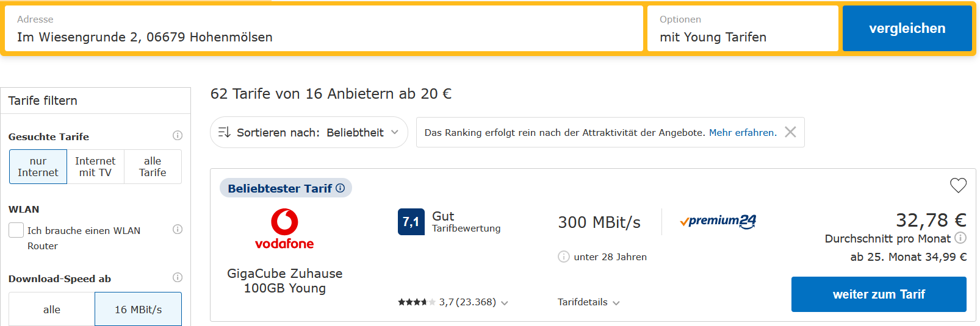
Task: Select the nur Internet filter option
Action: (x=38, y=167)
